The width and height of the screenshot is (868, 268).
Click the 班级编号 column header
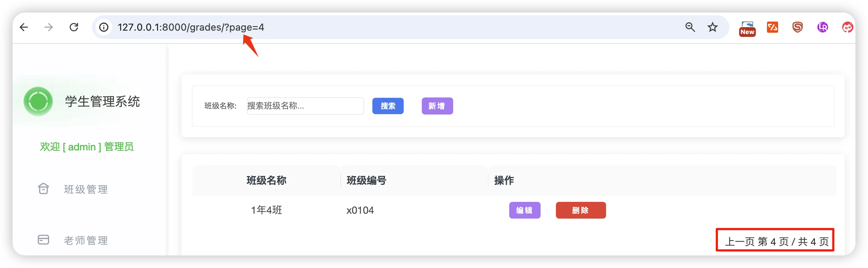(x=366, y=180)
